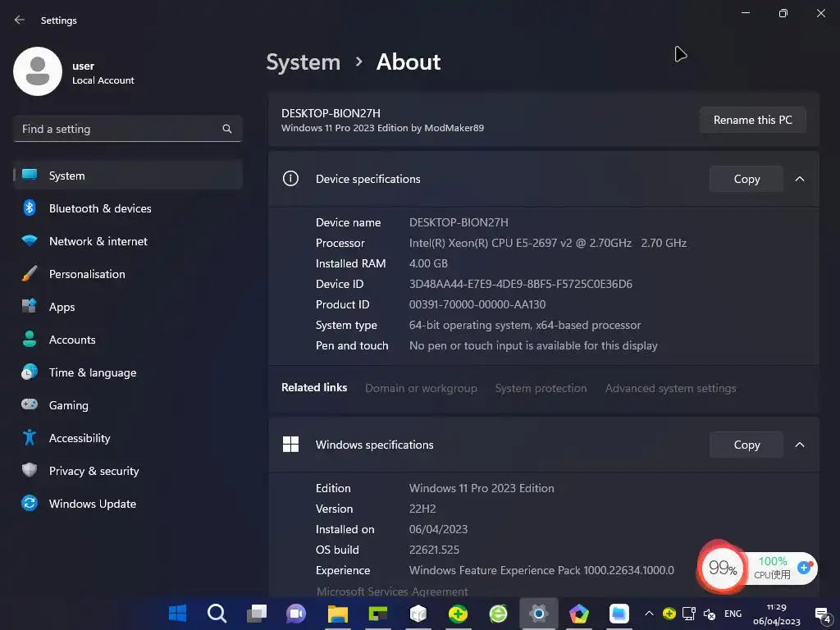Click the muted volume tray icon

tap(710, 614)
